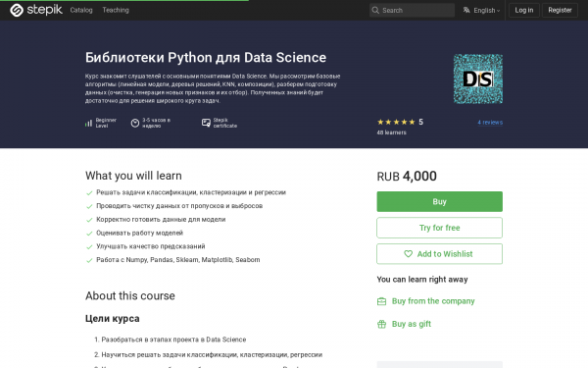
Task: Click the language translate icon
Action: coord(466,10)
